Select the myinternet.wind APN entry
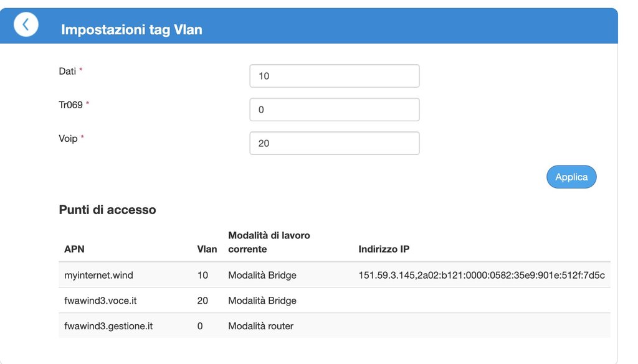 (98, 275)
